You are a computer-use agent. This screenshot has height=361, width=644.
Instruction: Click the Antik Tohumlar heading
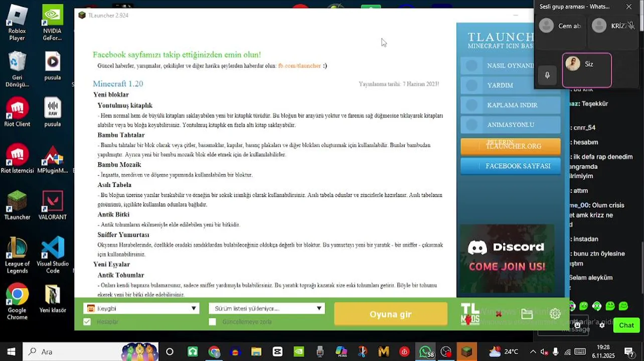tap(121, 275)
